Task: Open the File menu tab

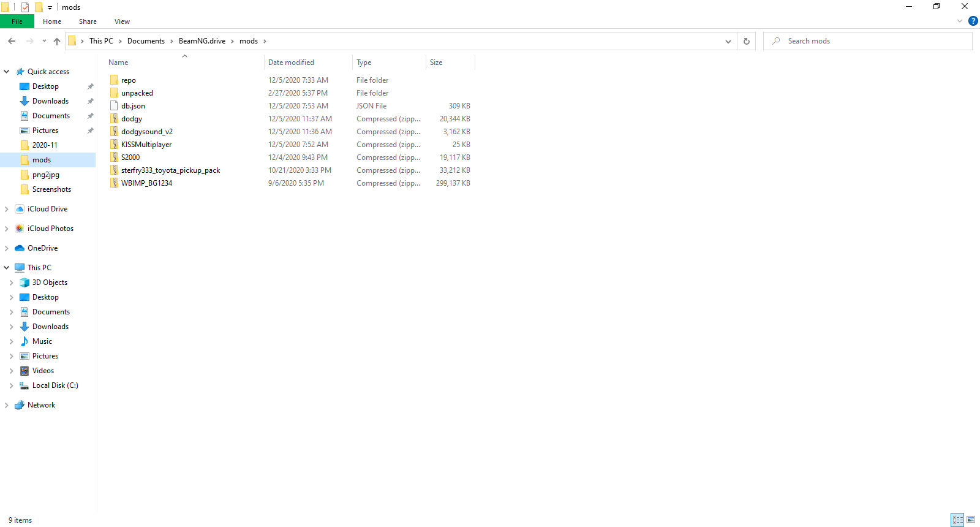Action: 17,21
